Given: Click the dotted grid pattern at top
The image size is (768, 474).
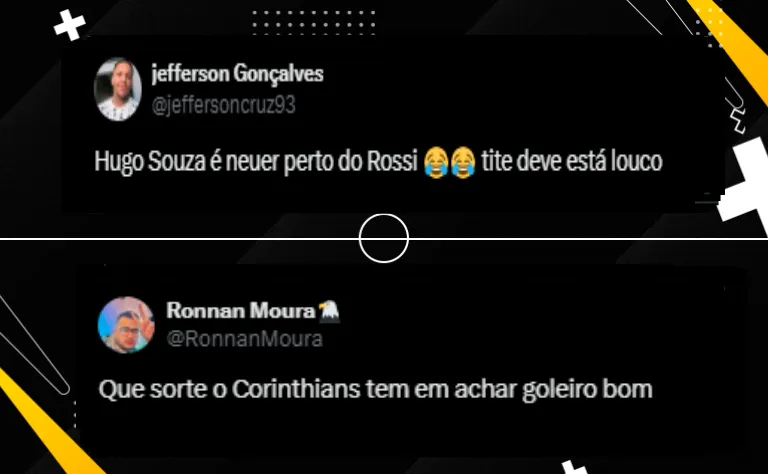Looking at the screenshot, I should [314, 23].
